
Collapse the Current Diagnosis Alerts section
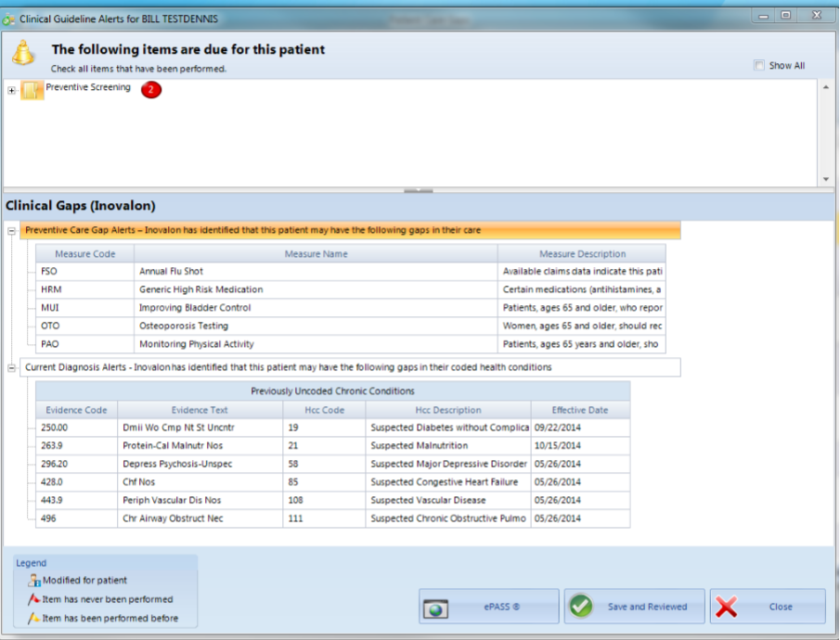pyautogui.click(x=12, y=367)
